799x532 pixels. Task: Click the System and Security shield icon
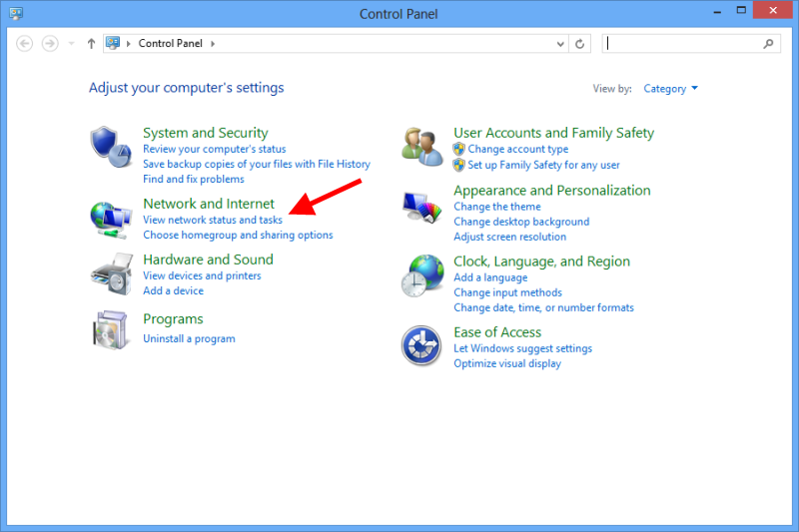[x=112, y=147]
